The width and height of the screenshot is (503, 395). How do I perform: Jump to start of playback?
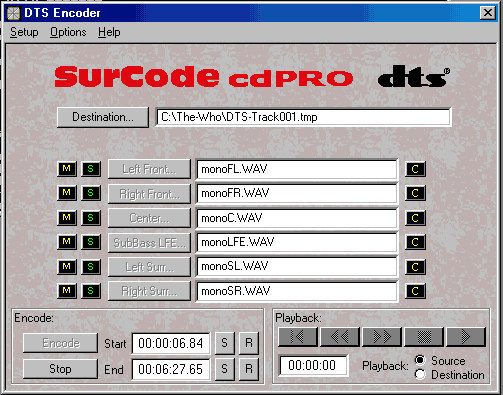(298, 337)
